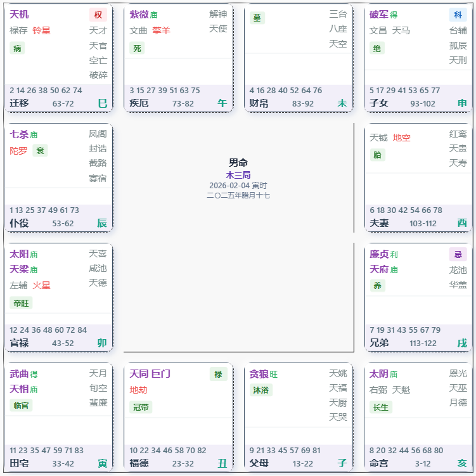Click the 禄 badge in the 福德 palace
Image resolution: width=476 pixels, height=476 pixels.
pyautogui.click(x=218, y=375)
